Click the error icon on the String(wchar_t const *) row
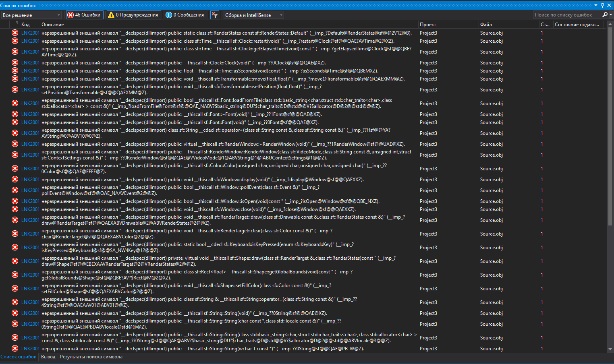This screenshot has height=364, width=614. pyautogui.click(x=15, y=348)
